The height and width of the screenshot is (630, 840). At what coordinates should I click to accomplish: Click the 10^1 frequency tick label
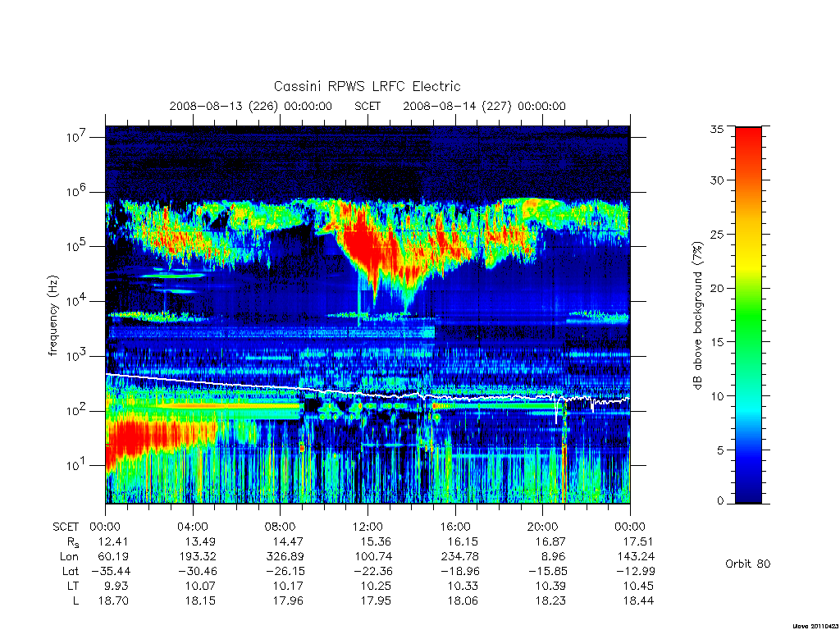pos(76,465)
